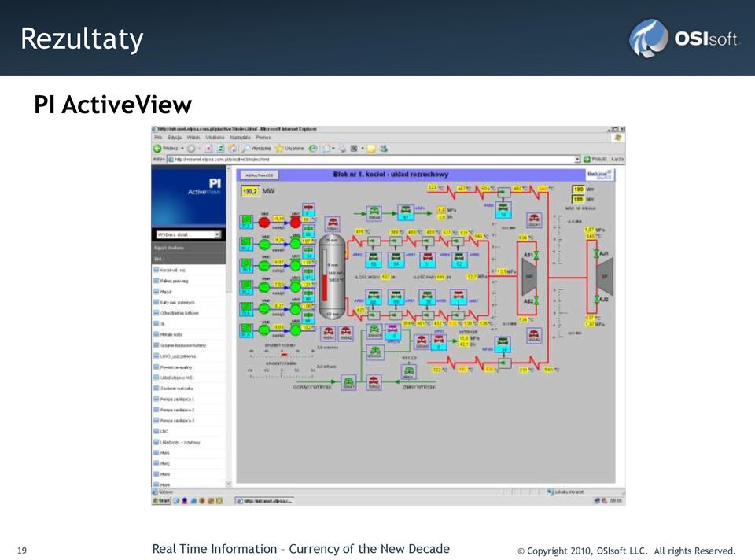Viewport: 755px width, 560px height.
Task: Click the Wstecz back arrow icon
Action: (x=157, y=149)
